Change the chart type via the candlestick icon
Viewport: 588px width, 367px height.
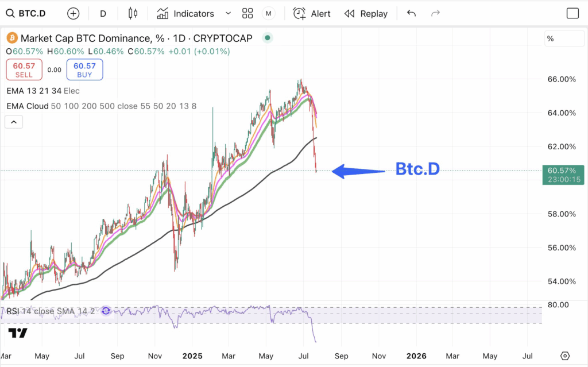[x=133, y=14]
